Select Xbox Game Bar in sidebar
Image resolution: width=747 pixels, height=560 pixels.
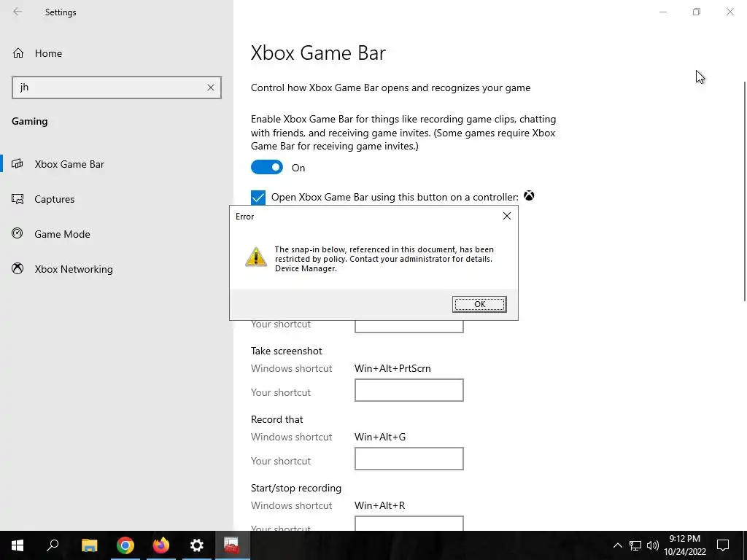pyautogui.click(x=117, y=164)
